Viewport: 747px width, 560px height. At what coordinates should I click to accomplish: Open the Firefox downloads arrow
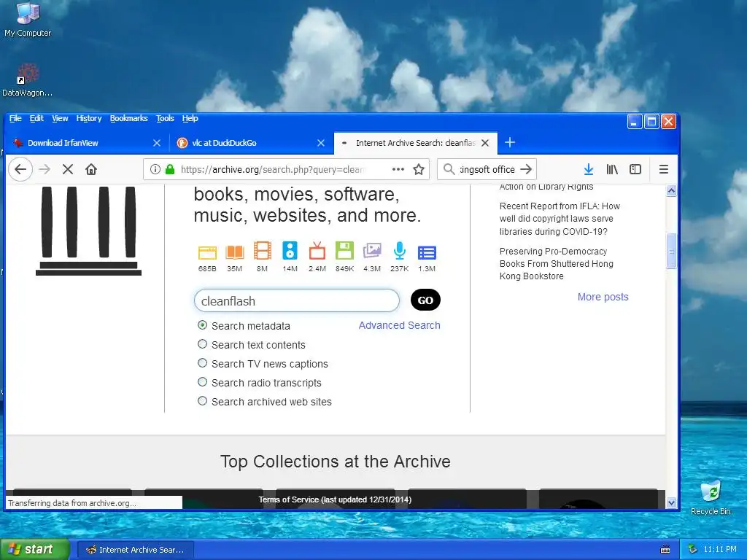coord(589,169)
